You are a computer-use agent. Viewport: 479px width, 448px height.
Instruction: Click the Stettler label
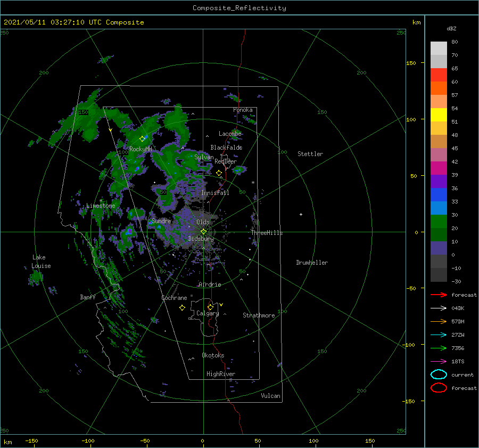[x=310, y=154]
